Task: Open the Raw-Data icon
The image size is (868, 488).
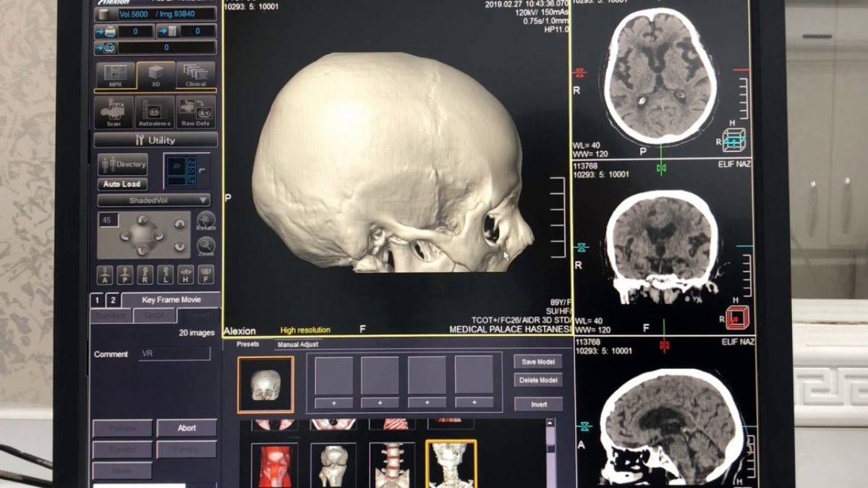Action: [195, 112]
